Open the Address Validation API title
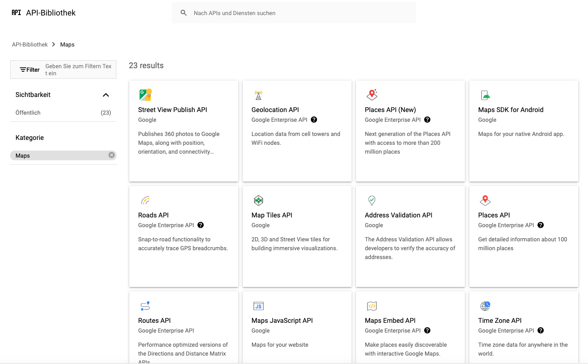 point(398,215)
